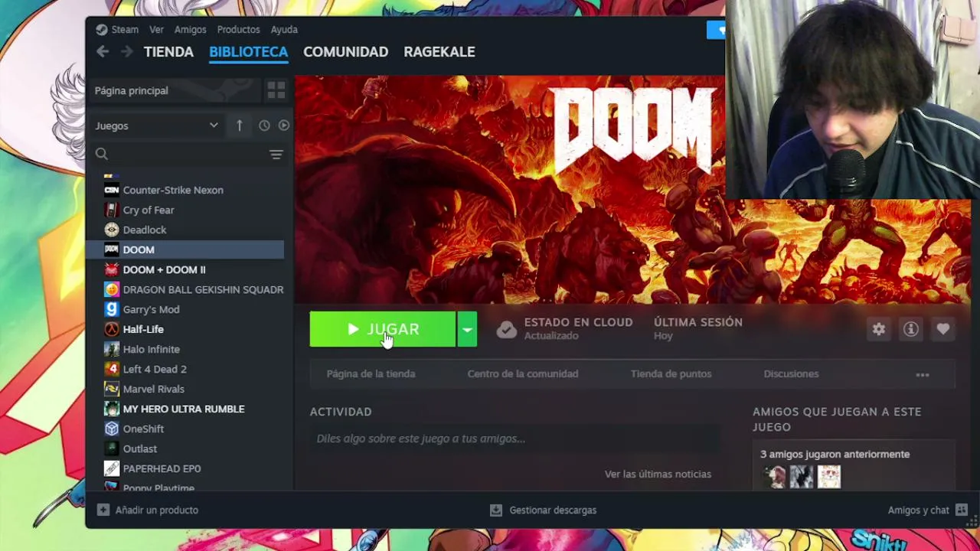Click the Gestionar descargas label
980x551 pixels.
coord(553,510)
